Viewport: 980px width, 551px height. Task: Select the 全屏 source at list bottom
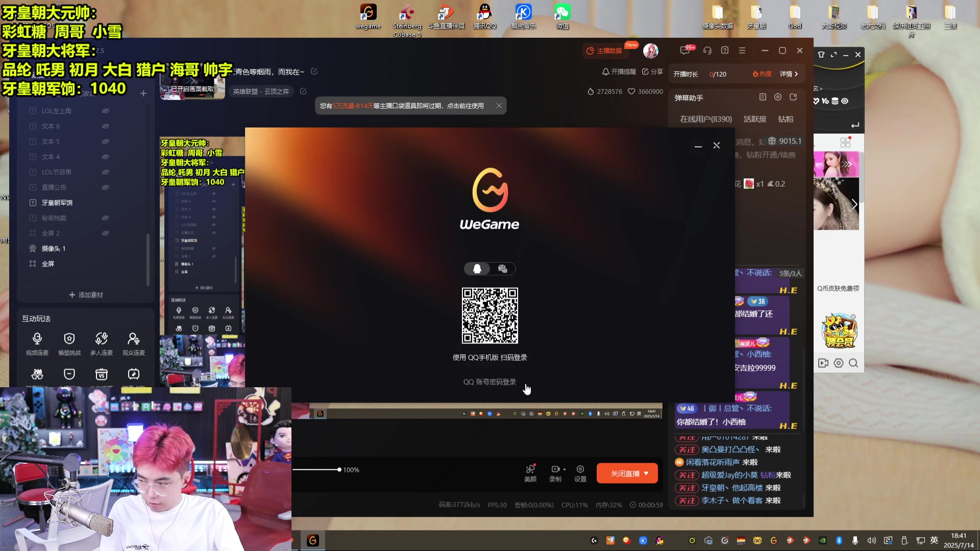[x=47, y=264]
